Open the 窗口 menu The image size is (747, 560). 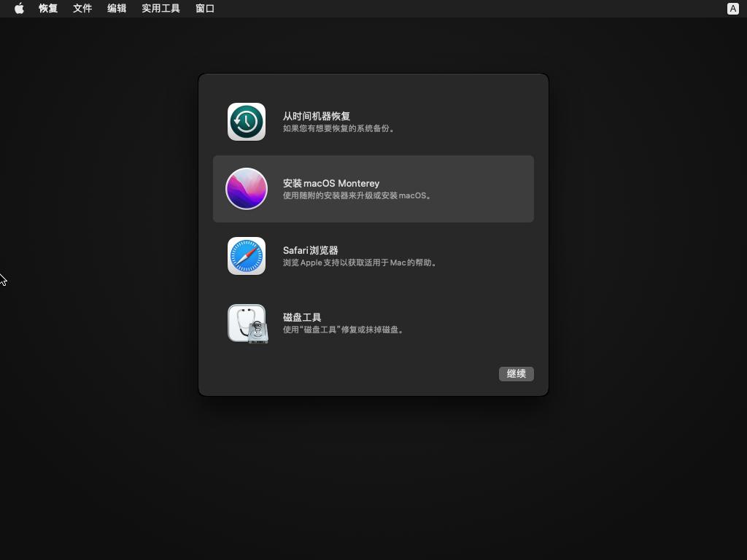pyautogui.click(x=204, y=9)
